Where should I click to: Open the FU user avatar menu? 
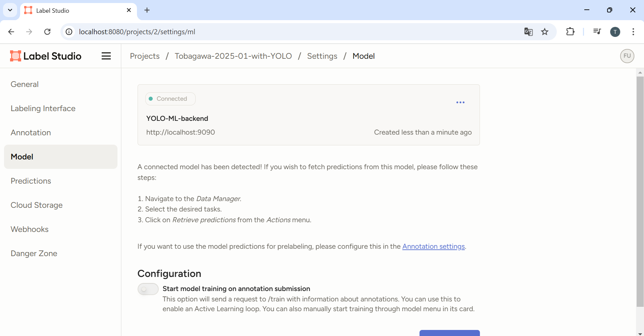pos(627,56)
